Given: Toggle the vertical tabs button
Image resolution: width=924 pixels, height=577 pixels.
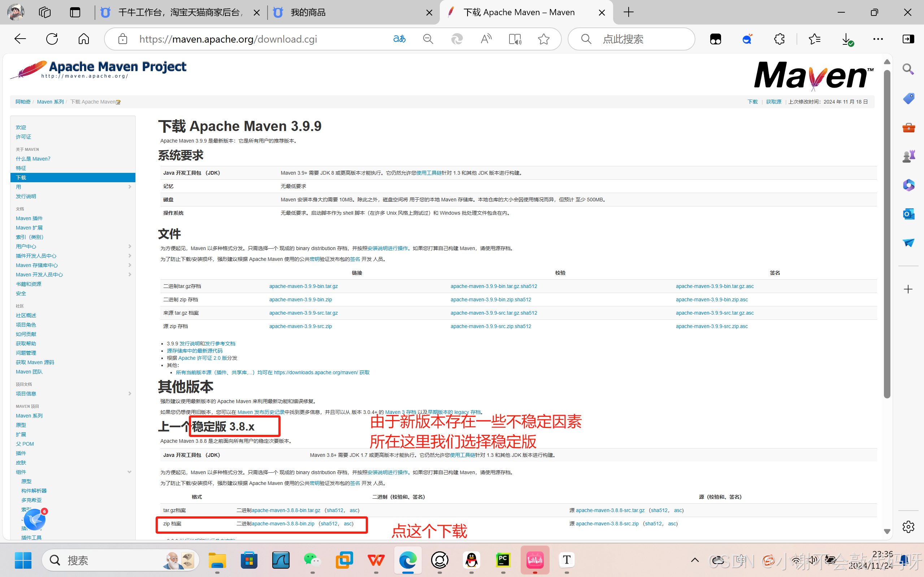Looking at the screenshot, I should pyautogui.click(x=75, y=13).
